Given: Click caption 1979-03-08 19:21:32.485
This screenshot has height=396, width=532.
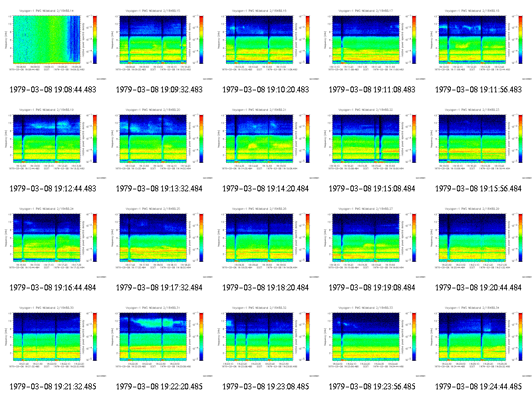Looking at the screenshot, I should click(53, 387).
